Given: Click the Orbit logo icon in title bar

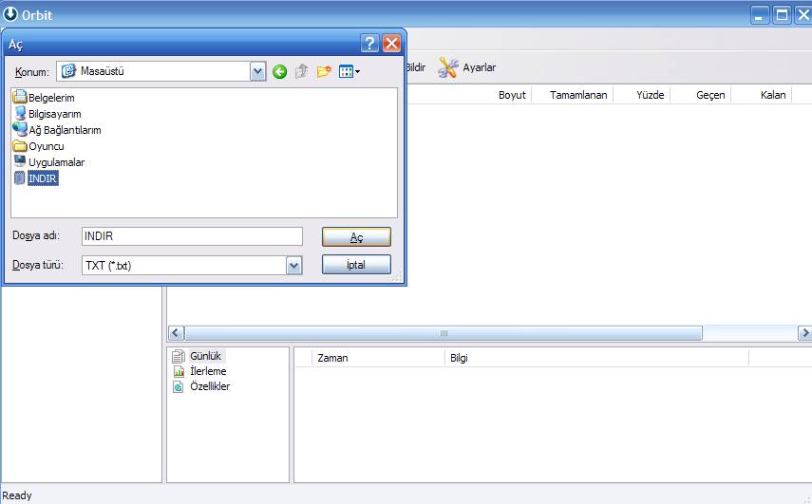Looking at the screenshot, I should pos(10,14).
